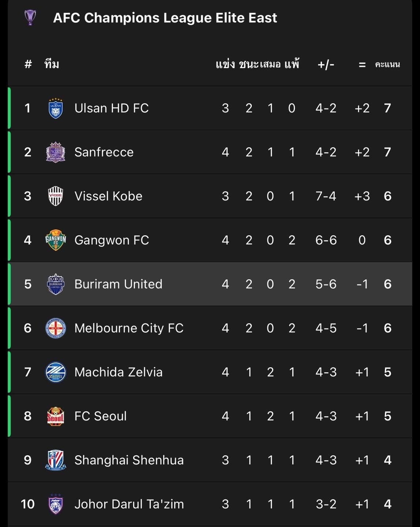Tap the Melbourne City FC team name

coord(129,328)
